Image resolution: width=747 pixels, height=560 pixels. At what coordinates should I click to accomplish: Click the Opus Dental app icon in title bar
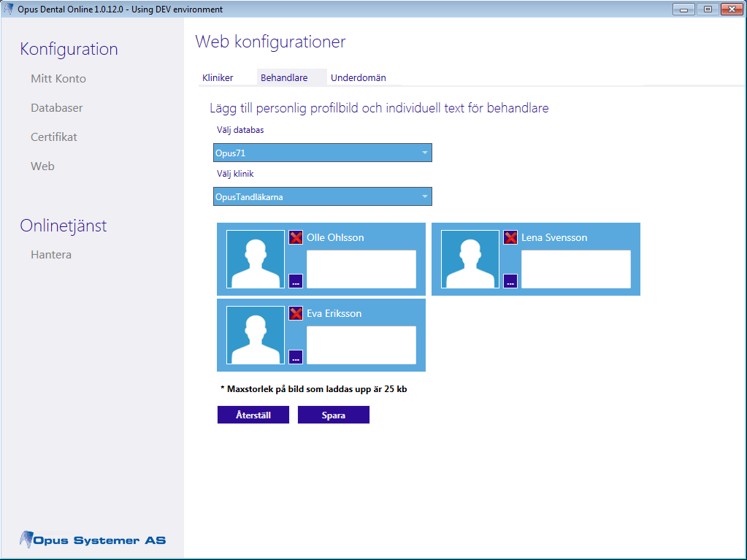click(9, 9)
